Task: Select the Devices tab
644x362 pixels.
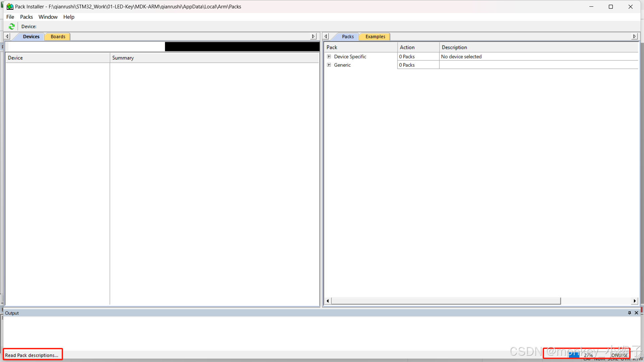Action: [x=31, y=37]
